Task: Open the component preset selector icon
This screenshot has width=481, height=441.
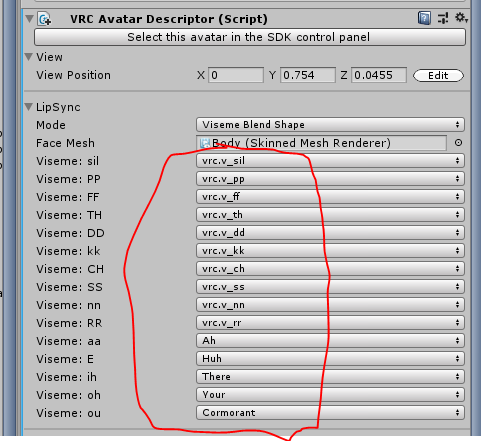Action: pos(443,18)
